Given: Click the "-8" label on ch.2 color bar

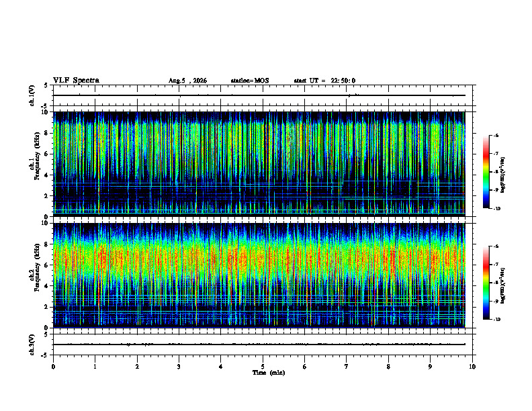Looking at the screenshot, I should pos(496,283).
